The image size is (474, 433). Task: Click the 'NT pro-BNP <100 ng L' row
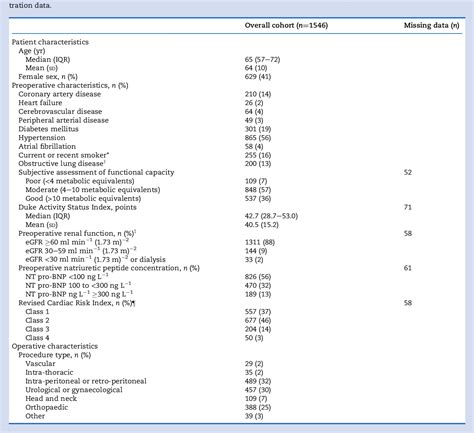pos(67,277)
